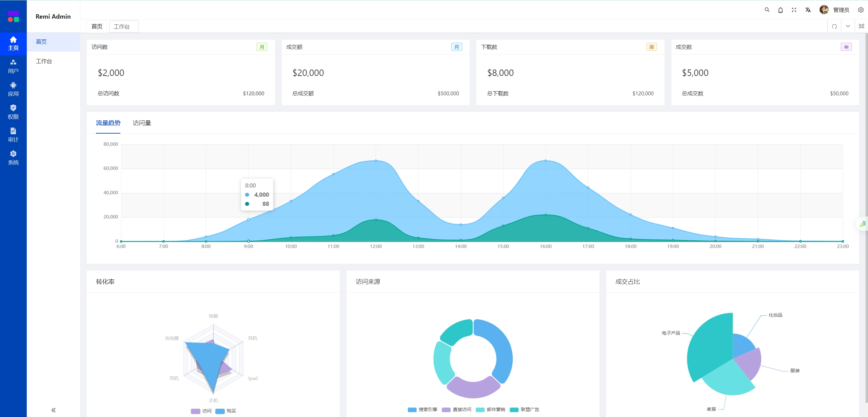Toggle 邮件营销 legend item
This screenshot has height=417, width=868.
point(491,410)
